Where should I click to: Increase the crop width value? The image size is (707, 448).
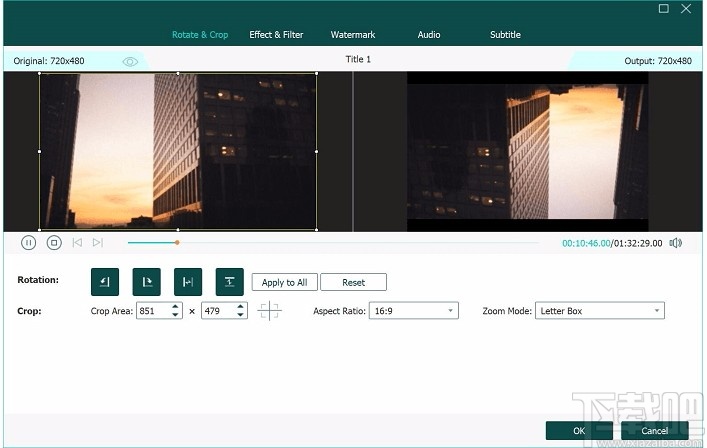(176, 307)
